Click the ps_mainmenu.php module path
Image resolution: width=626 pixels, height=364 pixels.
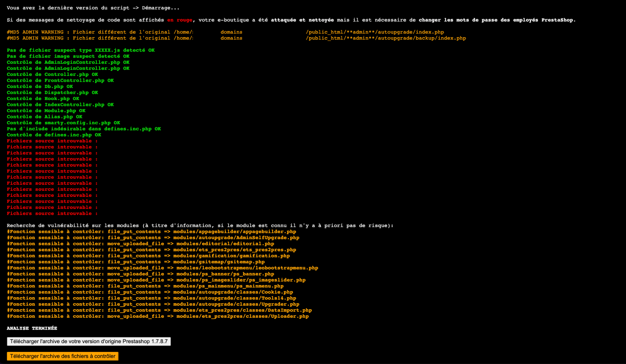(228, 286)
